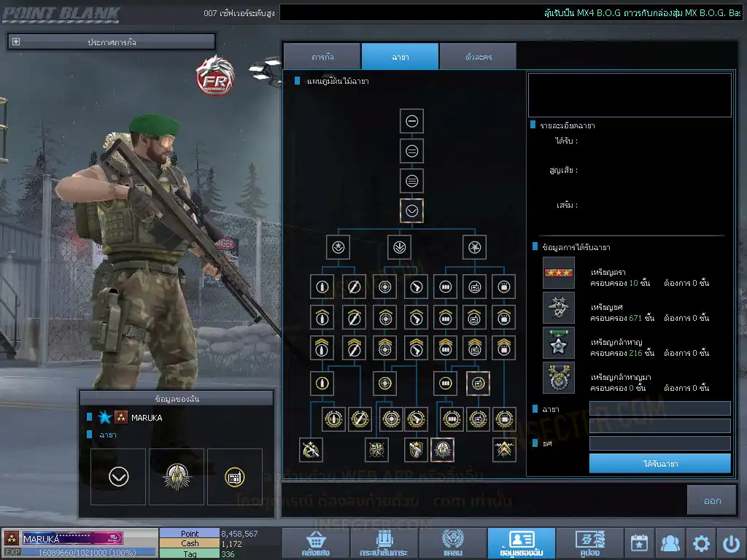The height and width of the screenshot is (560, 747).
Task: Expand the ประกาศภารกิจ panel with plus icon
Action: 16,42
